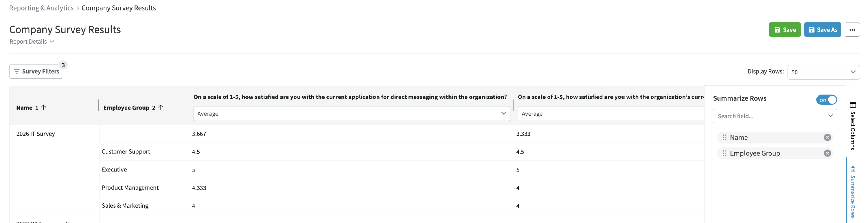The height and width of the screenshot is (223, 868).
Task: Open Average dropdown for direct messaging question
Action: tap(352, 113)
